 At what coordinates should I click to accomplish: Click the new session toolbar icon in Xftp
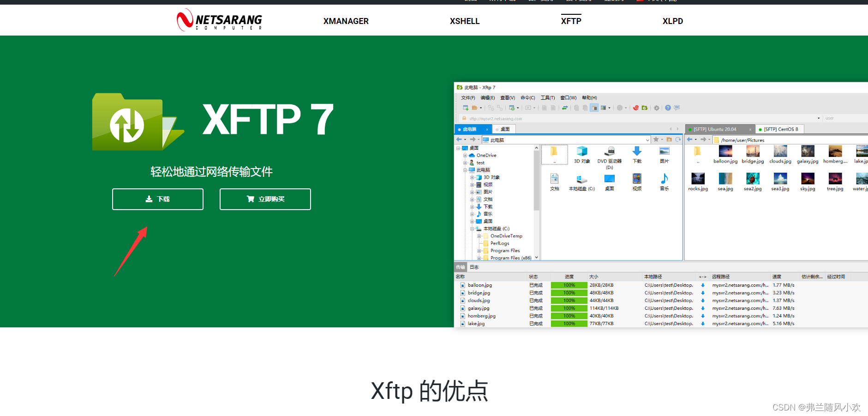(x=466, y=108)
